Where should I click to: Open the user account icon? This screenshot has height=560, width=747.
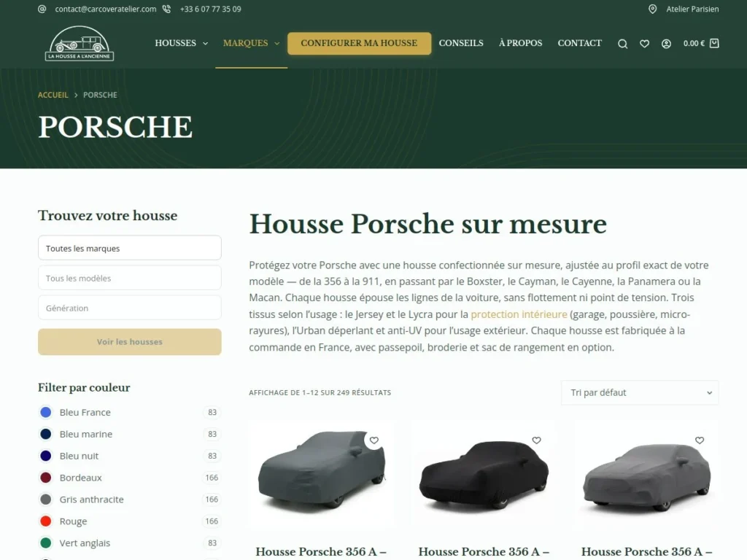[x=667, y=44]
